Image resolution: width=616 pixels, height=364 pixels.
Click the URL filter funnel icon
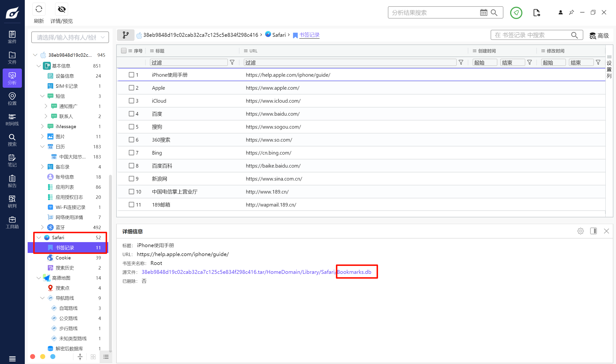[461, 63]
